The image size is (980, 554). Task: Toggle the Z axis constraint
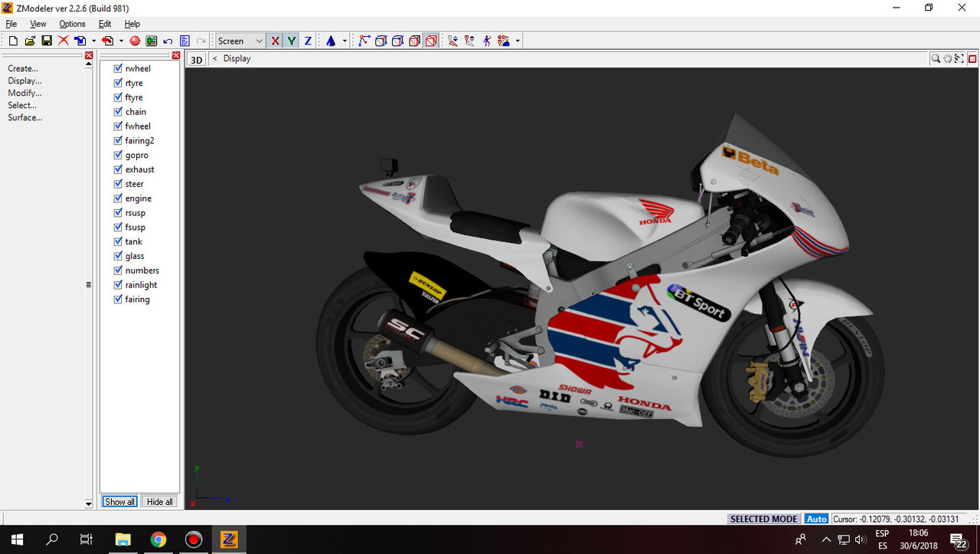click(x=308, y=41)
